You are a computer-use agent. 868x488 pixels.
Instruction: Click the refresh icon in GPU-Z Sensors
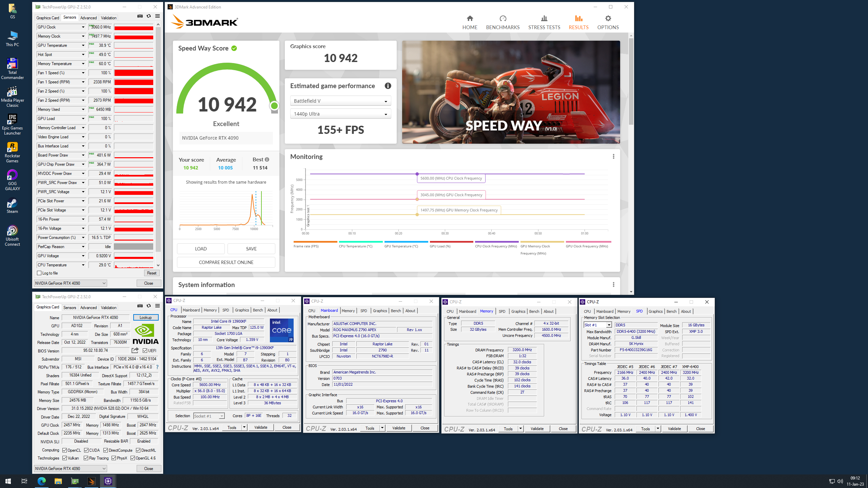point(149,16)
